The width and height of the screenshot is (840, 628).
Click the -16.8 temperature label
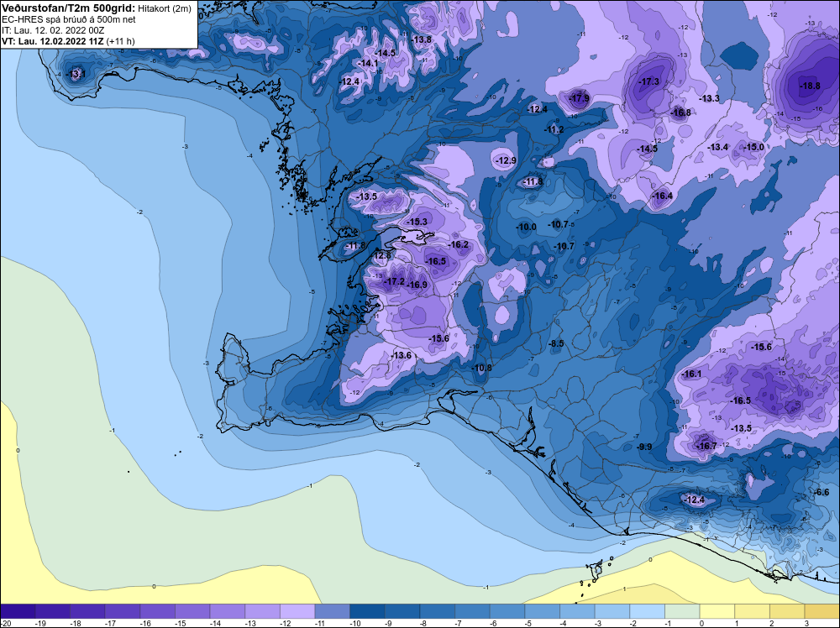pos(680,113)
